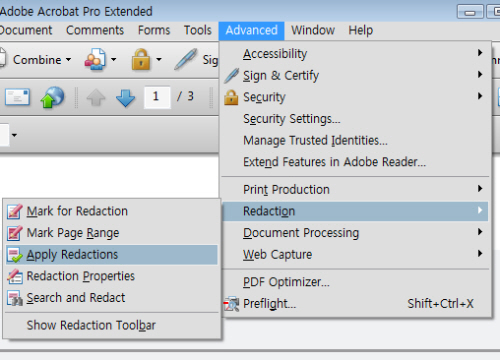Expand the Document Processing submenu arrow

click(x=480, y=232)
